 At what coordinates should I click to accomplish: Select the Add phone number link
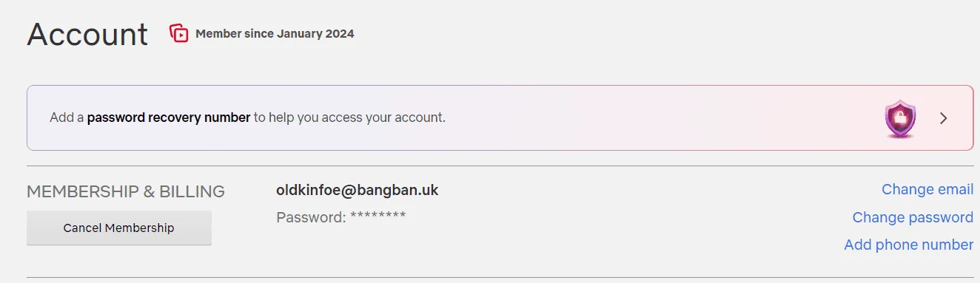(908, 245)
